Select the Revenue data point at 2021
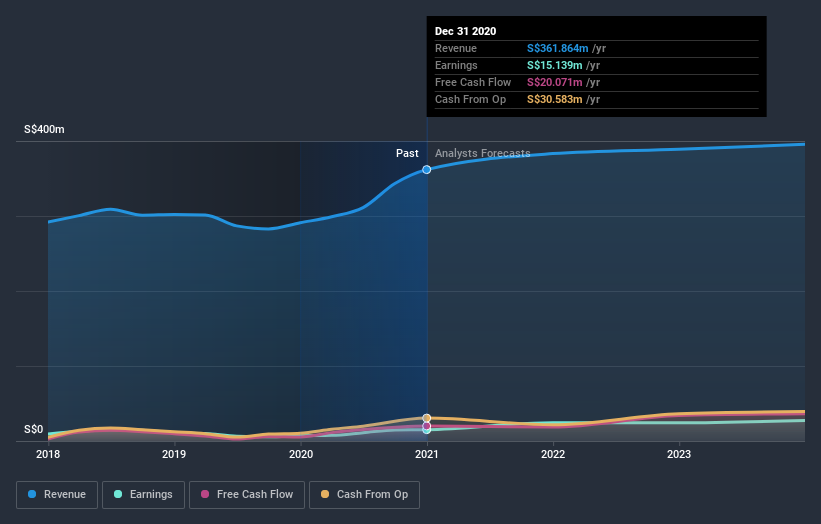 coord(427,170)
